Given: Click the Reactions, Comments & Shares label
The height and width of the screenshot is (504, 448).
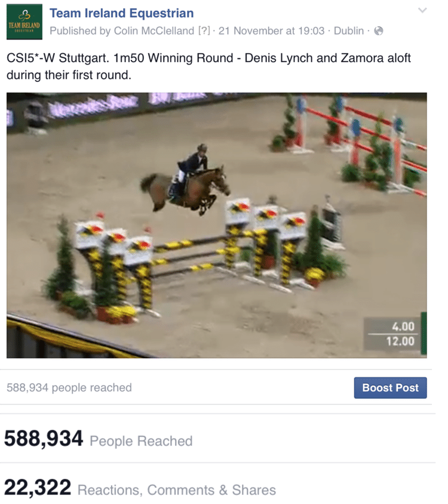Looking at the screenshot, I should [177, 490].
